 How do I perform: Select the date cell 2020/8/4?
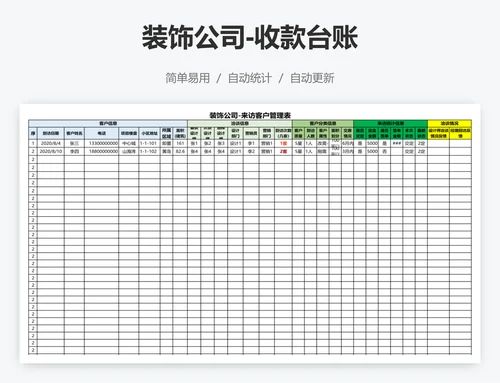[51, 143]
